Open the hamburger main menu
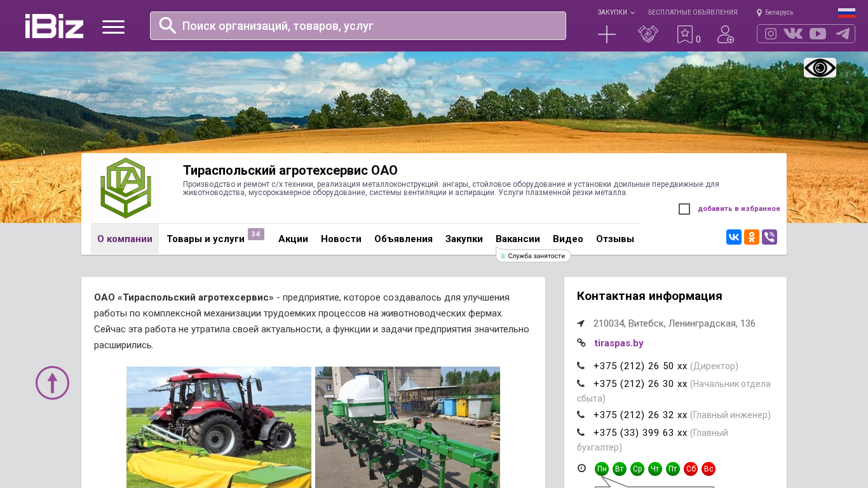 113,27
